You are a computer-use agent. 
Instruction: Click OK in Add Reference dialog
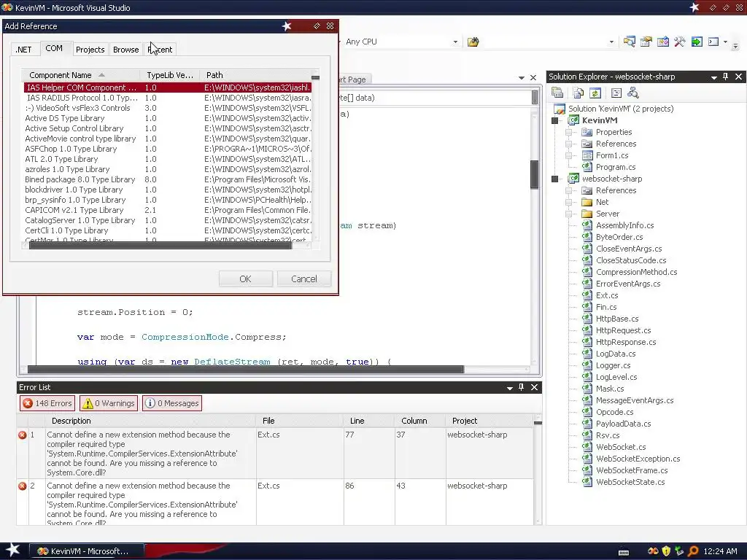[245, 279]
